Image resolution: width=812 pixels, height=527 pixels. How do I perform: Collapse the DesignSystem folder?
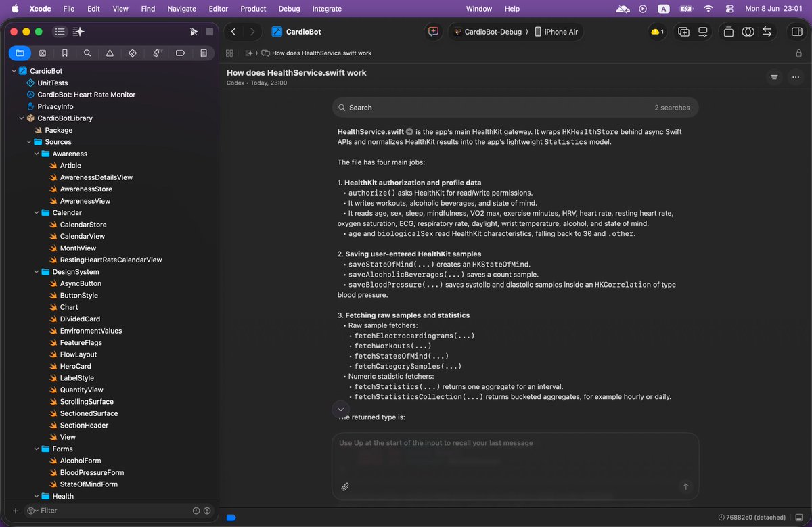[37, 272]
